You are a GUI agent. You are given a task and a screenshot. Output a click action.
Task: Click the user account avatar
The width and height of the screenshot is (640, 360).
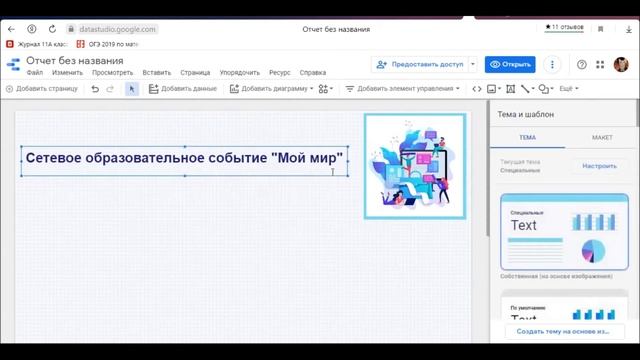tap(621, 64)
